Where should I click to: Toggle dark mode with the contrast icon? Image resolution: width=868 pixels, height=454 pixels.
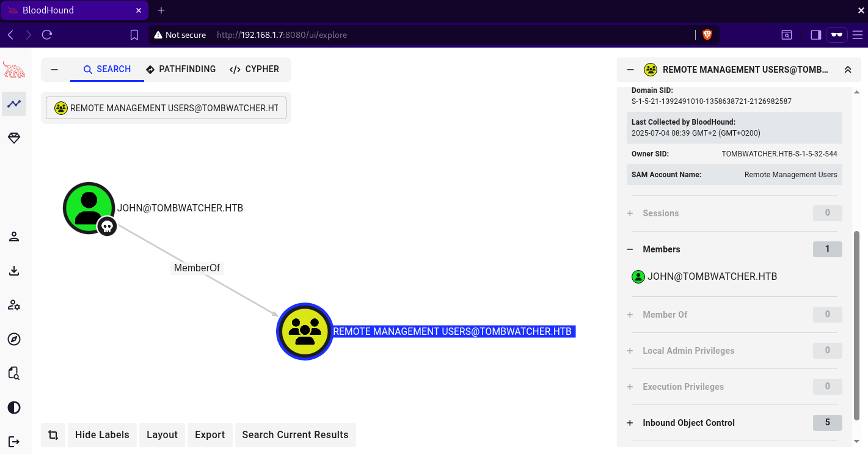coord(14,408)
